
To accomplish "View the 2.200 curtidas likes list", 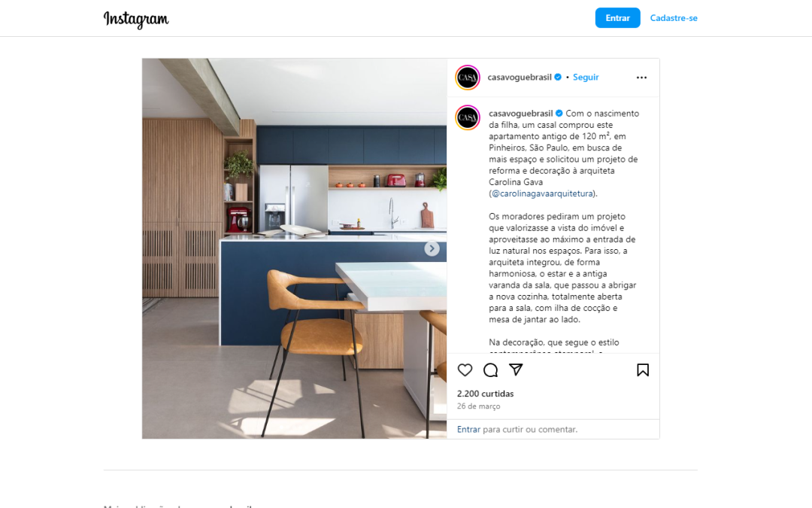I will (485, 394).
